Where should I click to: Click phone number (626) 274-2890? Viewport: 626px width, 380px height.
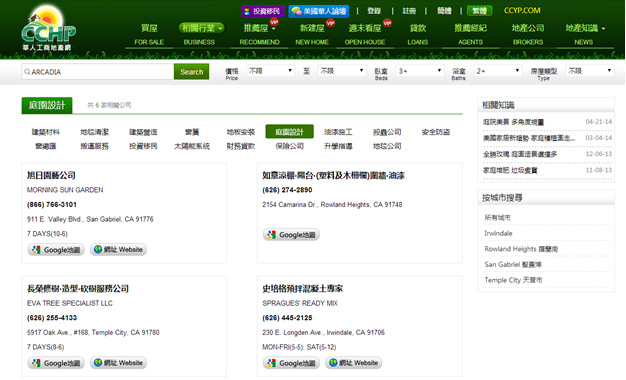[287, 190]
